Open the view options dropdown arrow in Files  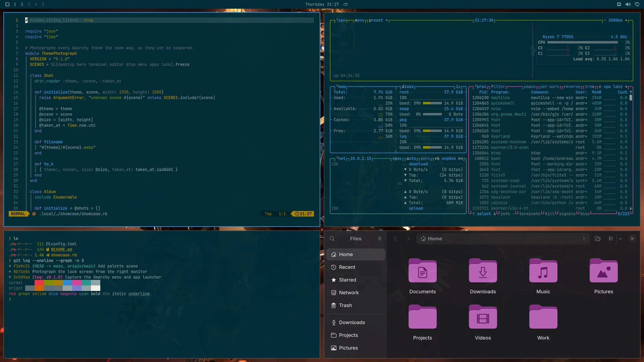(x=621, y=239)
